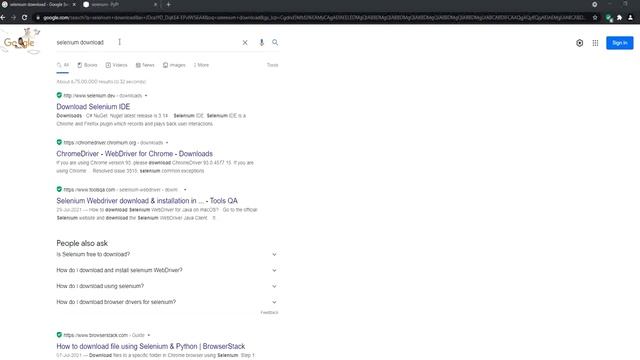Go back with the browser back arrow

[3, 18]
